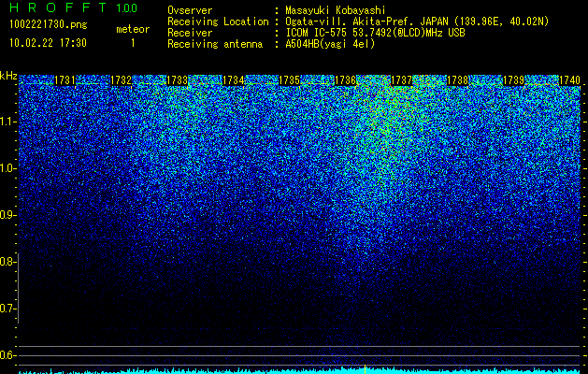Click the Receiving antenna label

click(215, 44)
